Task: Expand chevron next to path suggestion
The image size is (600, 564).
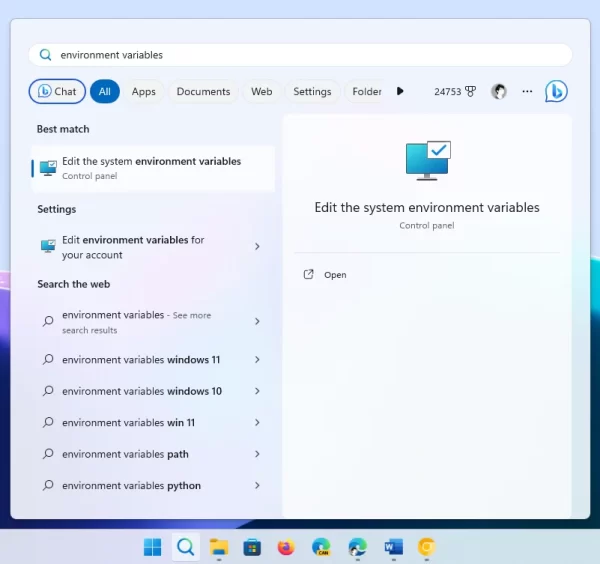Action: click(x=257, y=454)
